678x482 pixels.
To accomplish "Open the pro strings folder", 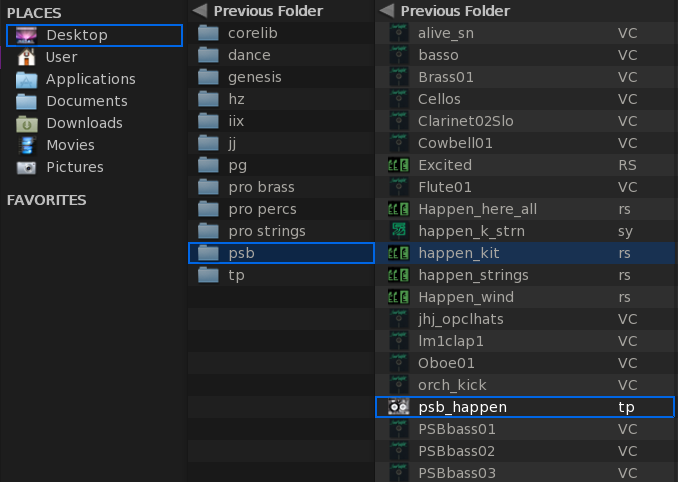I will point(266,231).
